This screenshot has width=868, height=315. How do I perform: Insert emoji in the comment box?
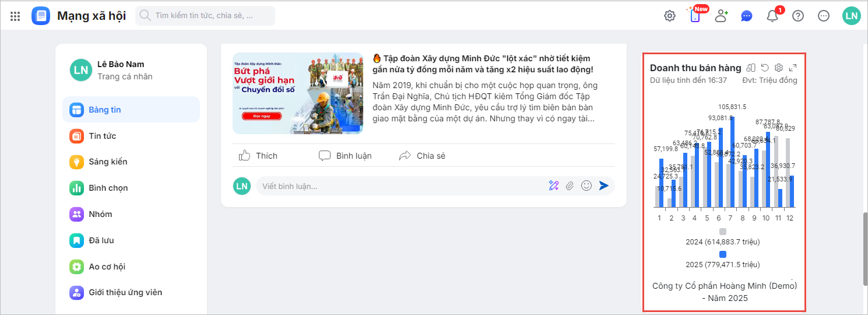(586, 185)
